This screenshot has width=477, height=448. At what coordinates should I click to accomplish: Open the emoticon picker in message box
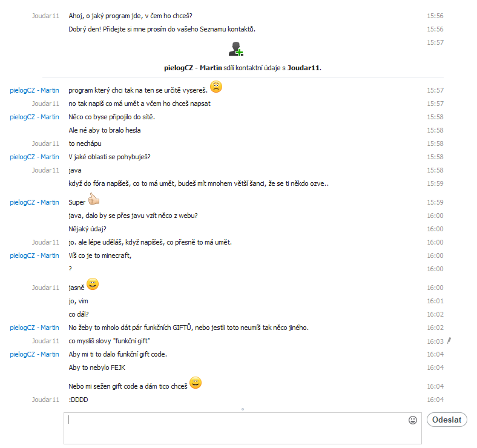point(413,420)
